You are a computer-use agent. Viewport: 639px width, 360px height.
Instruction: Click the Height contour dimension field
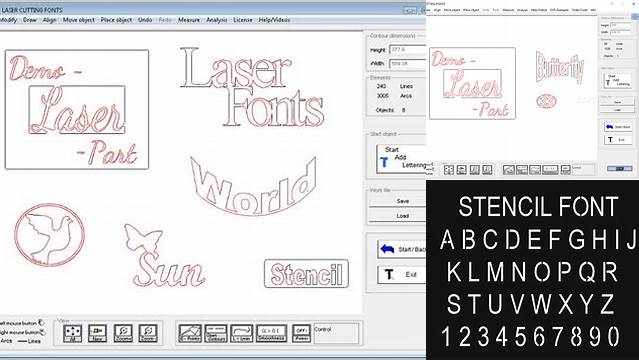pyautogui.click(x=408, y=49)
